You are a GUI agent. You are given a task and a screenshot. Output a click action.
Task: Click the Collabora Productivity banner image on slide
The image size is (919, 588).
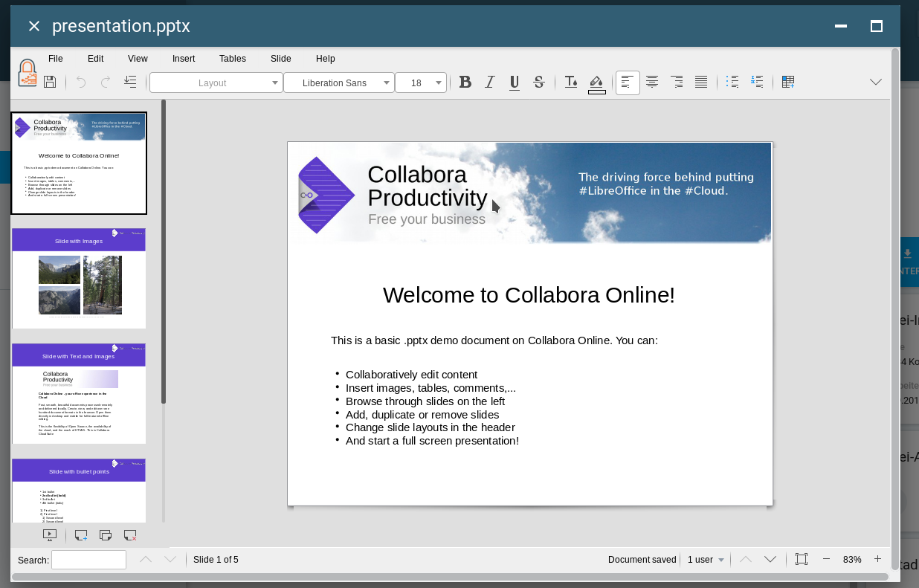529,193
